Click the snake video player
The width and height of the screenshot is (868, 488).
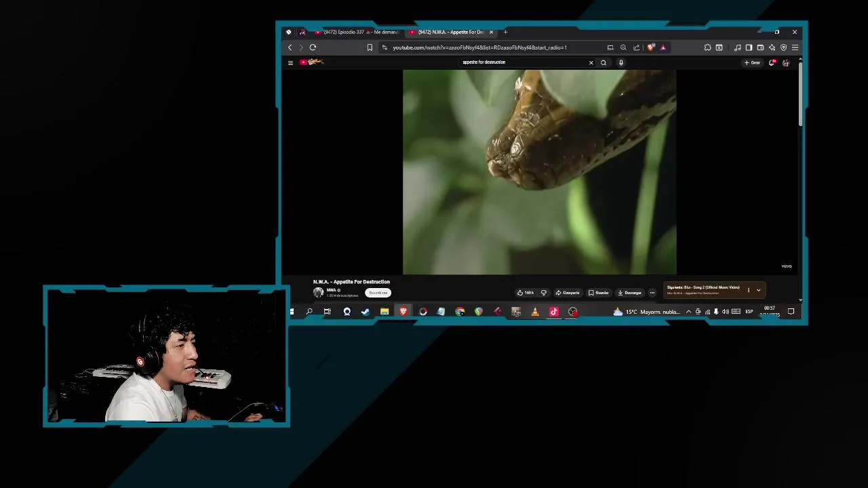(x=539, y=172)
